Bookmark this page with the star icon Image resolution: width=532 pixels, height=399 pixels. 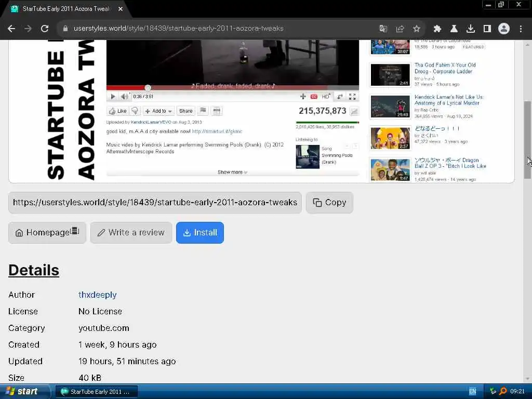click(416, 29)
